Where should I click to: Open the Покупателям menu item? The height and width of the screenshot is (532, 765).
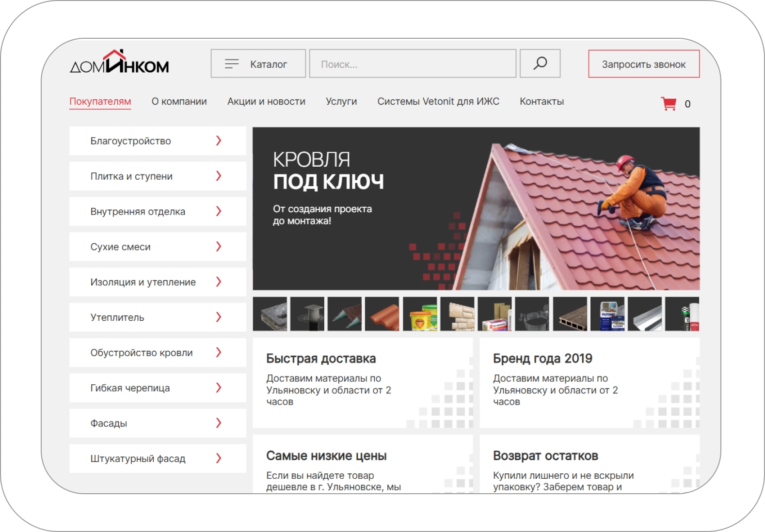(100, 102)
